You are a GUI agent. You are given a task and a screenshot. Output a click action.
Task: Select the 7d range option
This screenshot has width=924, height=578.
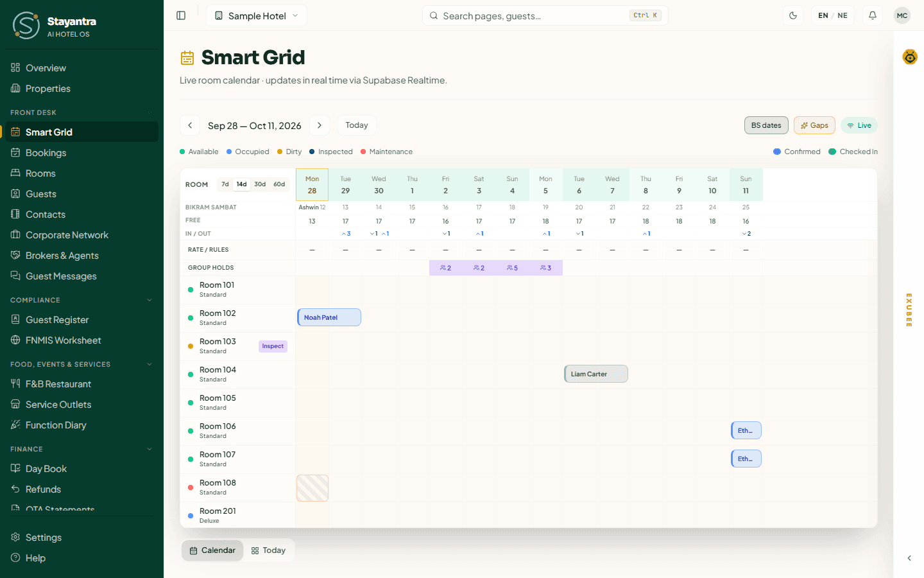225,184
